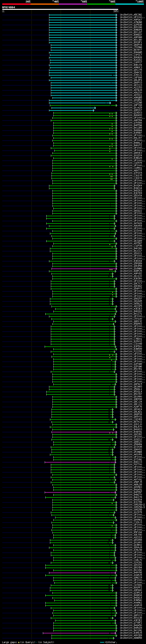Open hit UniRef100_A5C3N2

[131, 15]
